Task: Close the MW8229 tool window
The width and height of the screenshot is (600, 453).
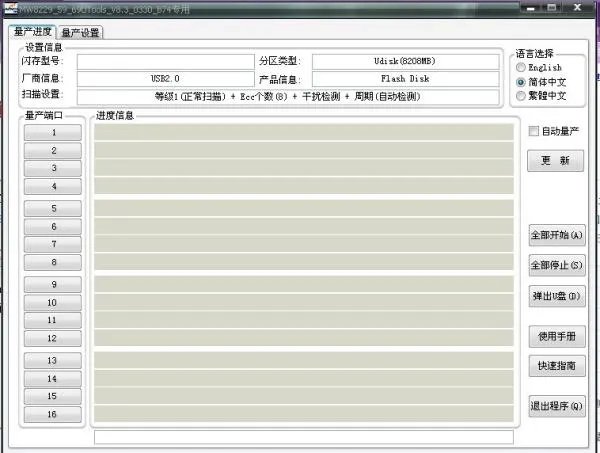Action: coord(577,7)
